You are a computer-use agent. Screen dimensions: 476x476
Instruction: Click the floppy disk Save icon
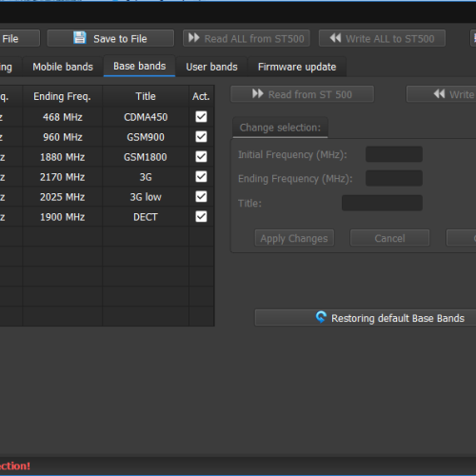pos(80,38)
